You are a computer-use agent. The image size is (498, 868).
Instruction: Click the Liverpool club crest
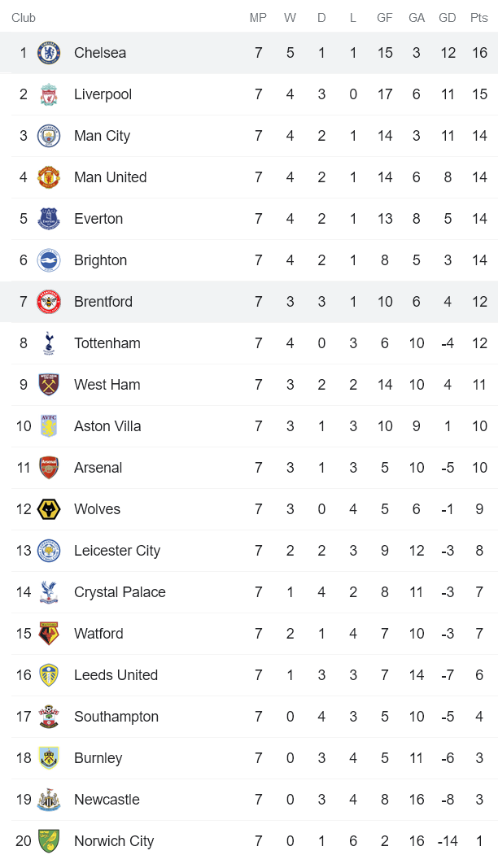(x=49, y=94)
